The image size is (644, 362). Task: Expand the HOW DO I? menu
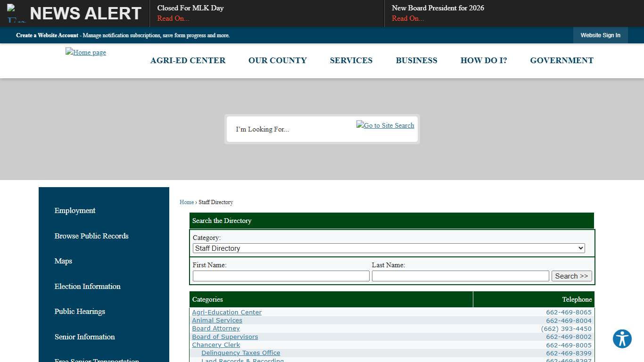484,60
